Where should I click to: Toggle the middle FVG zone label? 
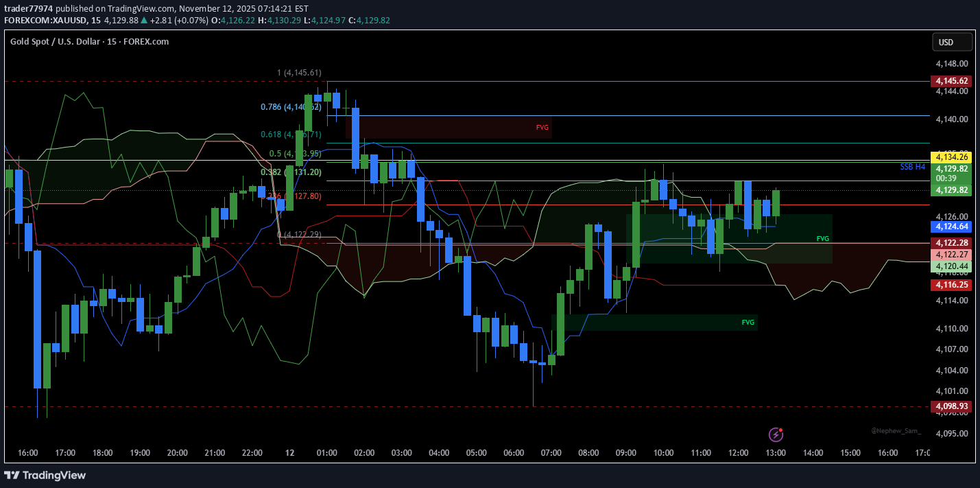822,239
